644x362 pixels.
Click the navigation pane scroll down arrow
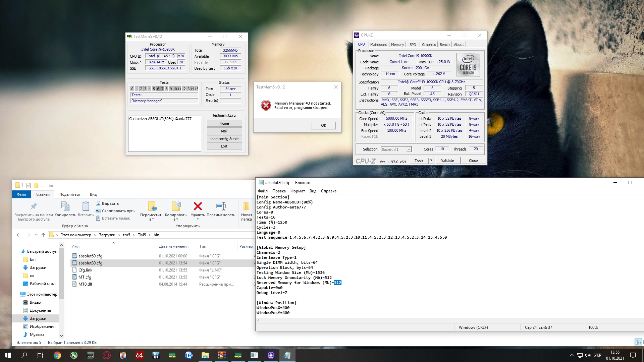point(61,336)
